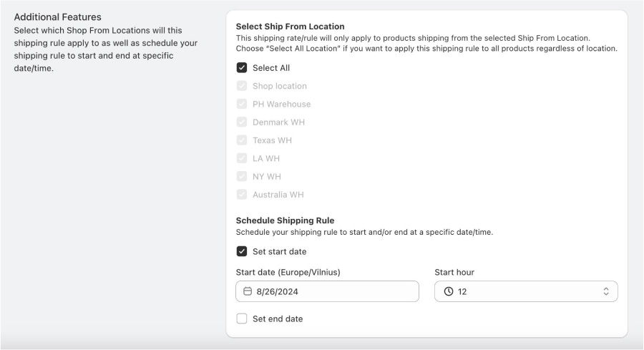The height and width of the screenshot is (350, 644).
Task: Click the Set start date label
Action: tap(279, 251)
